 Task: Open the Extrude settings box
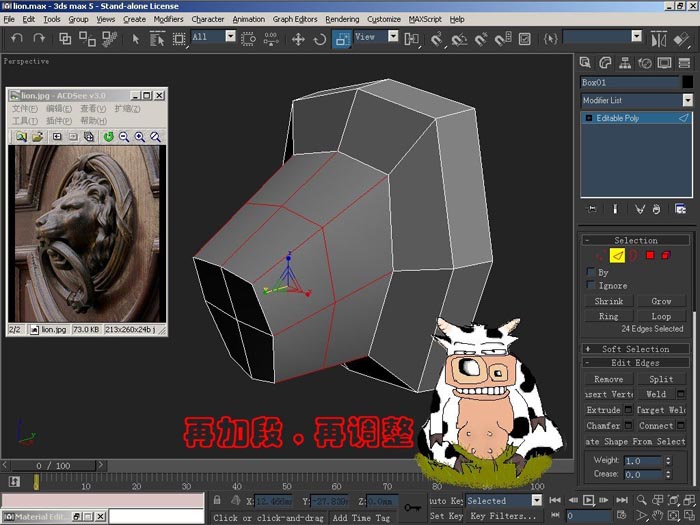coord(628,409)
